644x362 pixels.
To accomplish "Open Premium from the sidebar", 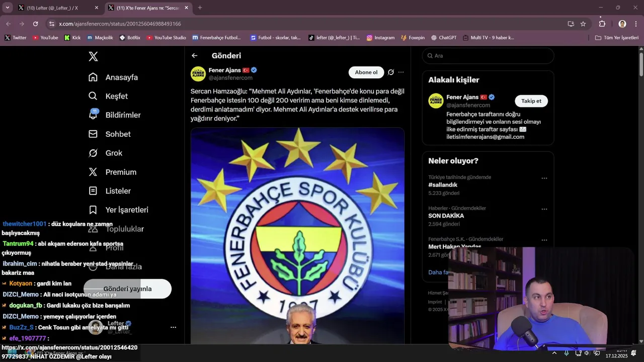I will tap(113, 172).
